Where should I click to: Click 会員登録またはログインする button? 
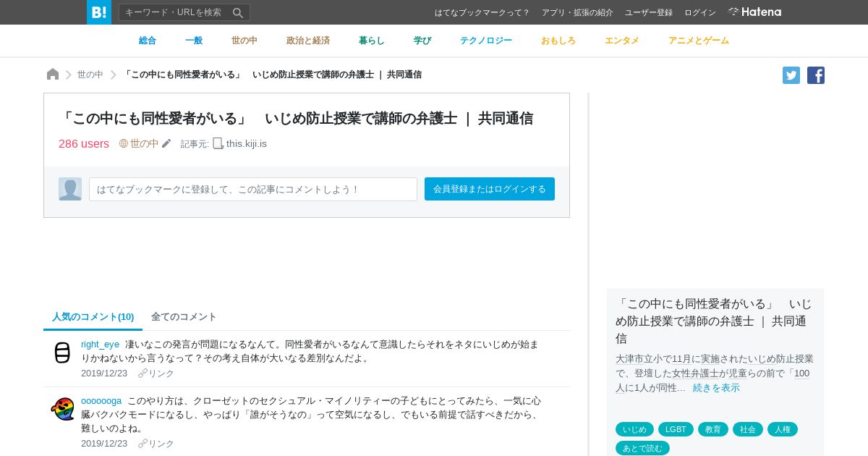(x=490, y=189)
